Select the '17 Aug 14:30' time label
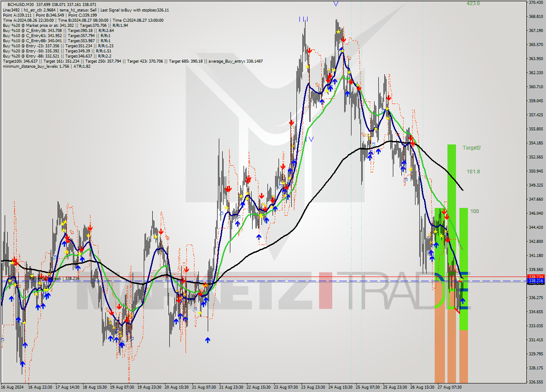 tap(67, 387)
